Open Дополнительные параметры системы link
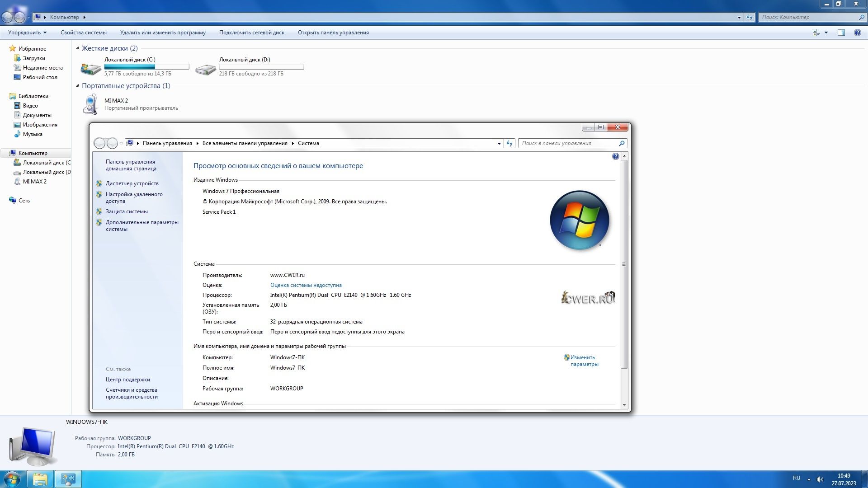Image resolution: width=868 pixels, height=488 pixels. (142, 225)
